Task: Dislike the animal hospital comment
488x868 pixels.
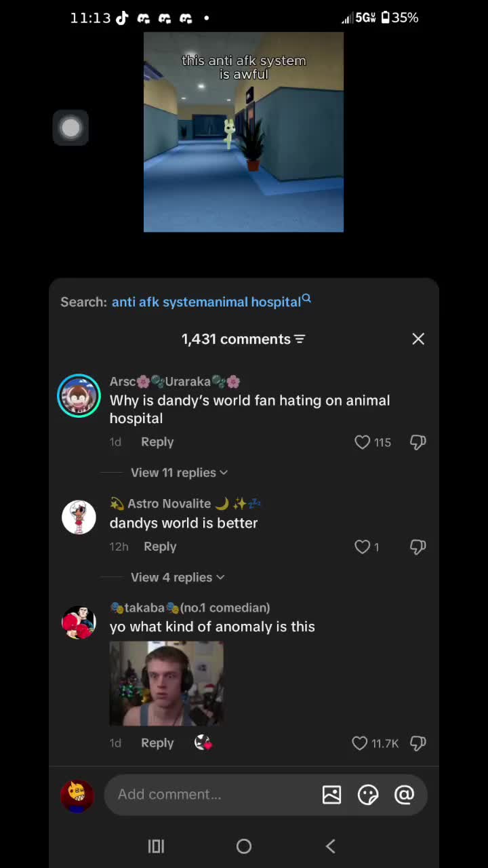Action: point(418,442)
